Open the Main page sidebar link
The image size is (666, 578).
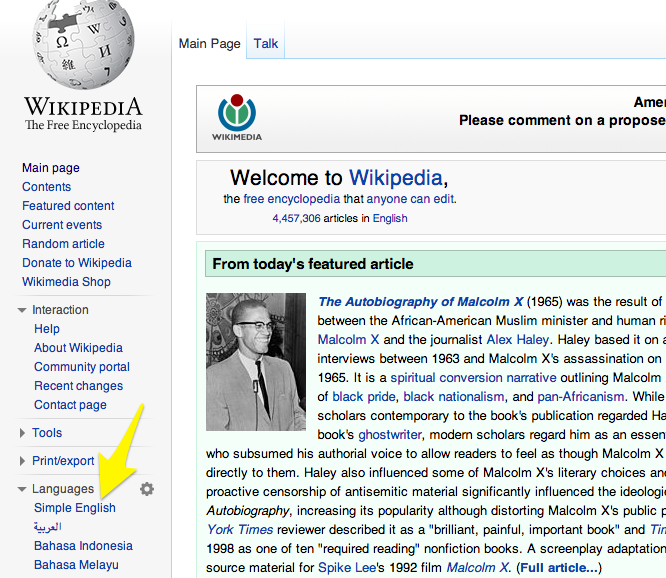[x=51, y=168]
